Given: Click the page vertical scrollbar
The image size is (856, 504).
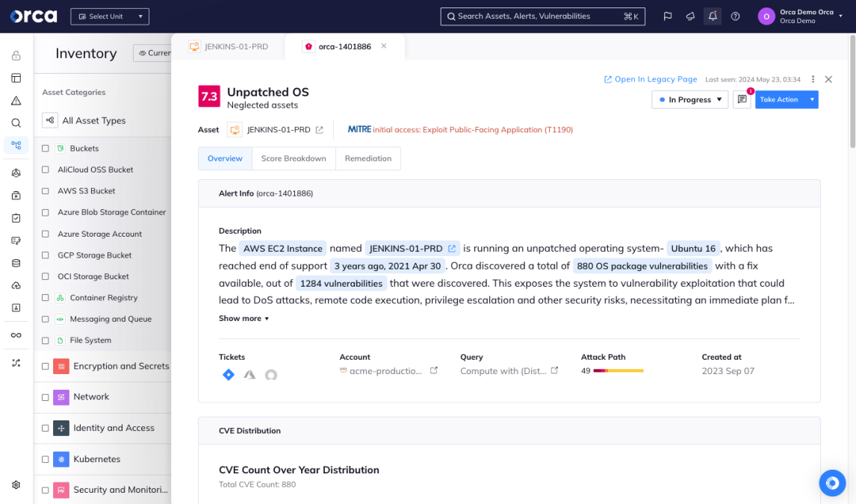Looking at the screenshot, I should (x=852, y=91).
